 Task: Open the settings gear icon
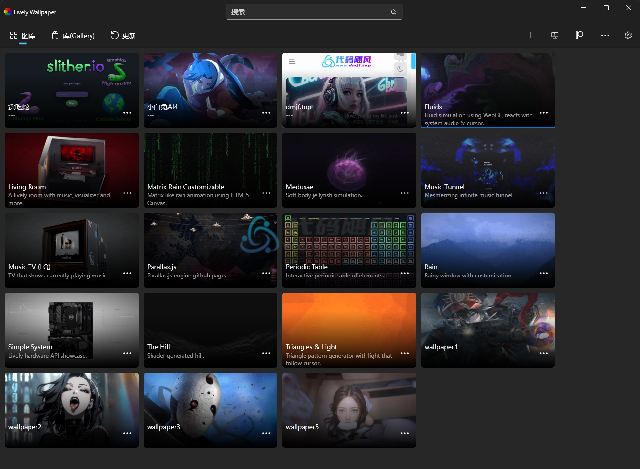pos(628,36)
